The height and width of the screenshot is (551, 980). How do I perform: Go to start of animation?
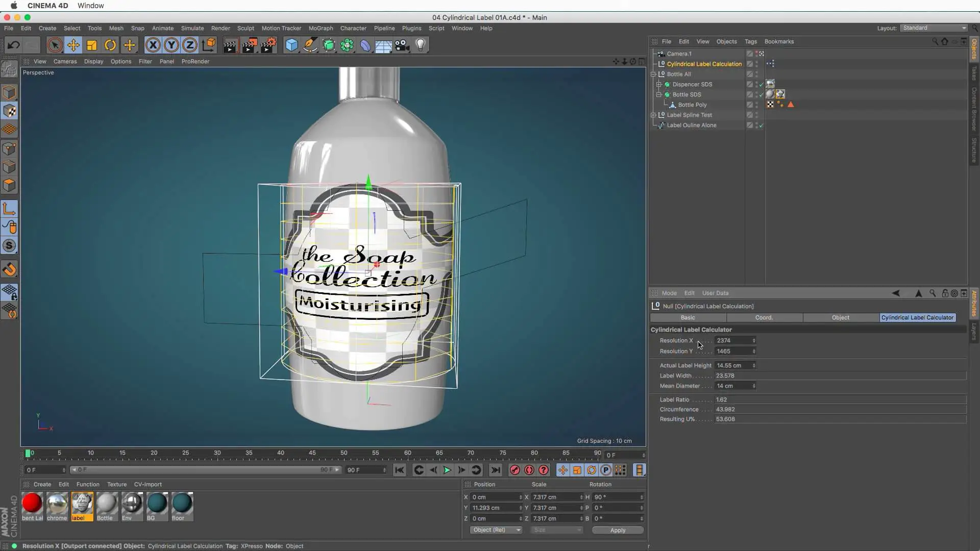[400, 470]
